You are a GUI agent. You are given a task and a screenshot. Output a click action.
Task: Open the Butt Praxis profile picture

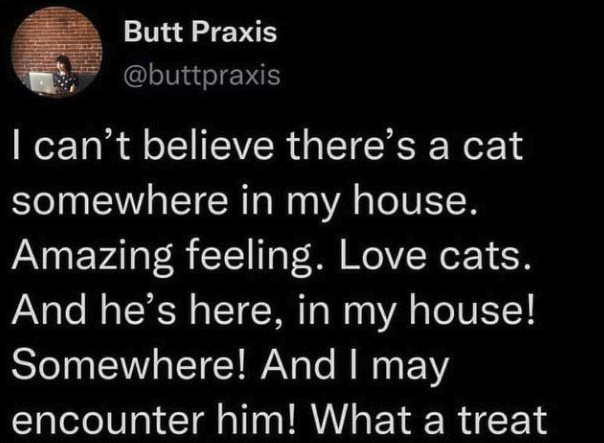(x=57, y=52)
